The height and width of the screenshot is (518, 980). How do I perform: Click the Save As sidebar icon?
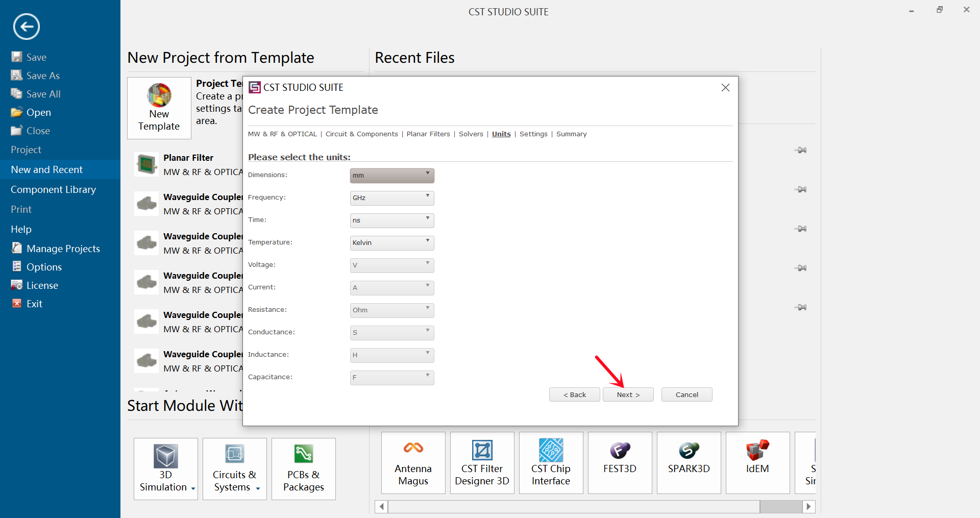tap(17, 75)
